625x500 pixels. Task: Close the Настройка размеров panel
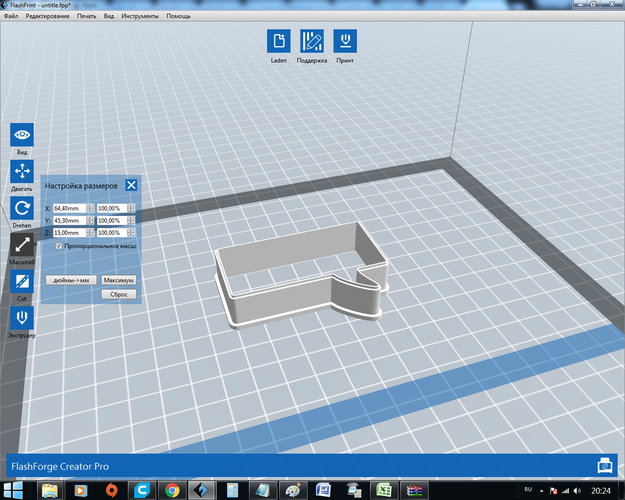(131, 185)
